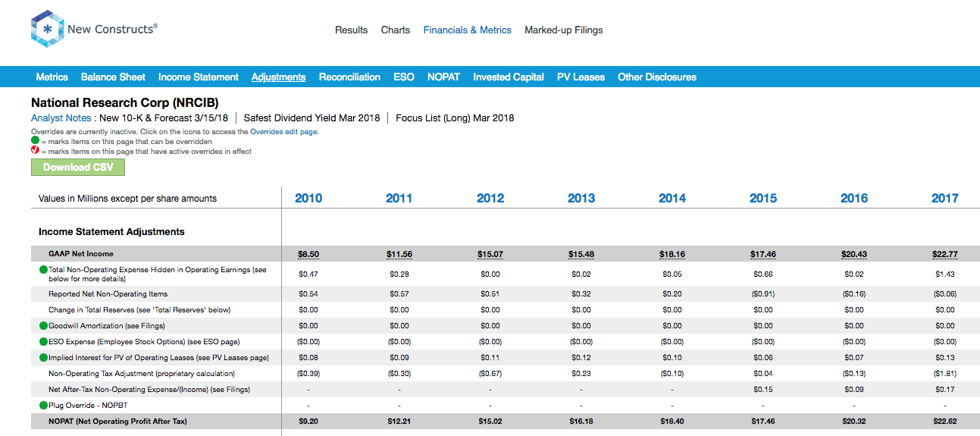Click the 2014 column header

672,198
